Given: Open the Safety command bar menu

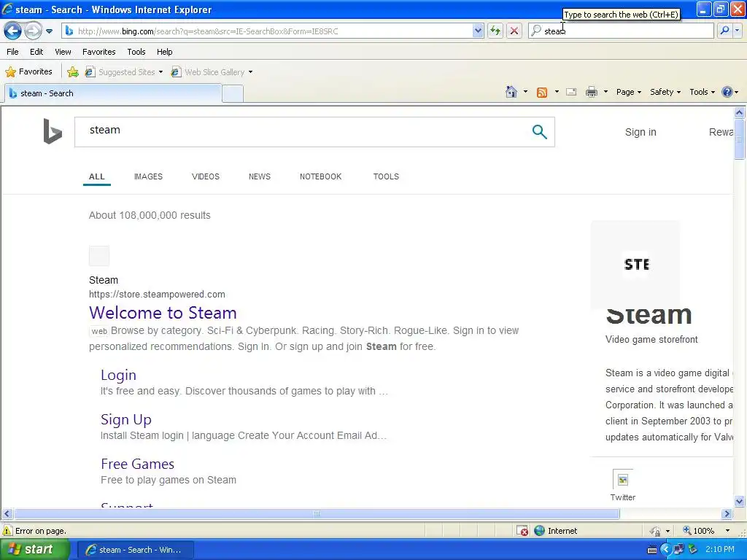Looking at the screenshot, I should pos(665,92).
